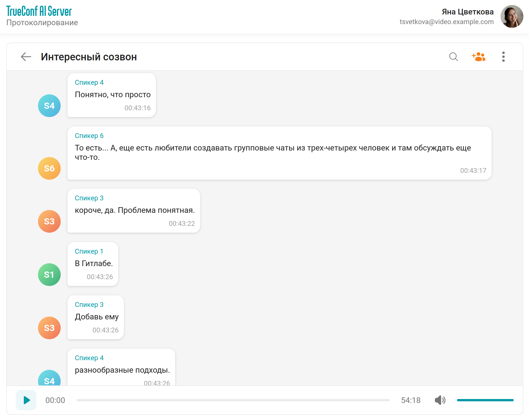Click 'Спикер 4' name above 'Понятно, что просто'

89,82
